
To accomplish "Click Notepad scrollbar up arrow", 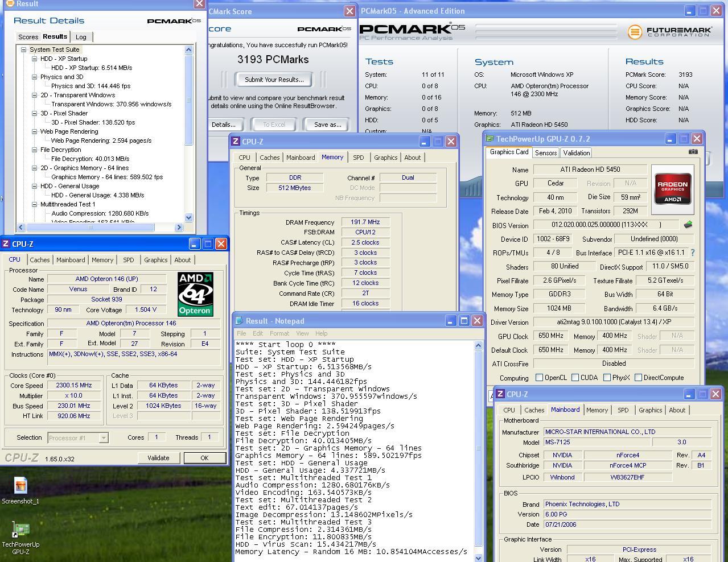I will (x=478, y=345).
